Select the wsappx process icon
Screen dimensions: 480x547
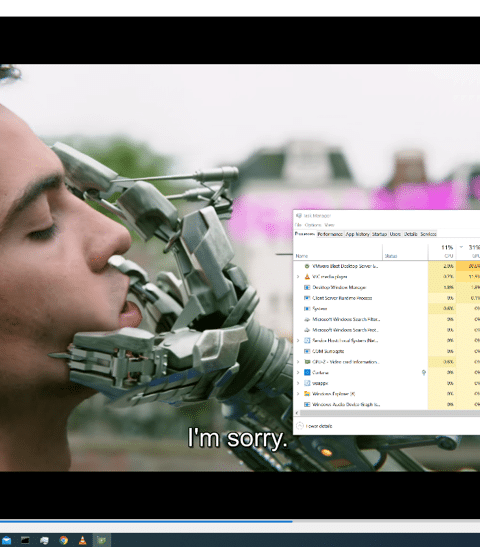coord(307,383)
